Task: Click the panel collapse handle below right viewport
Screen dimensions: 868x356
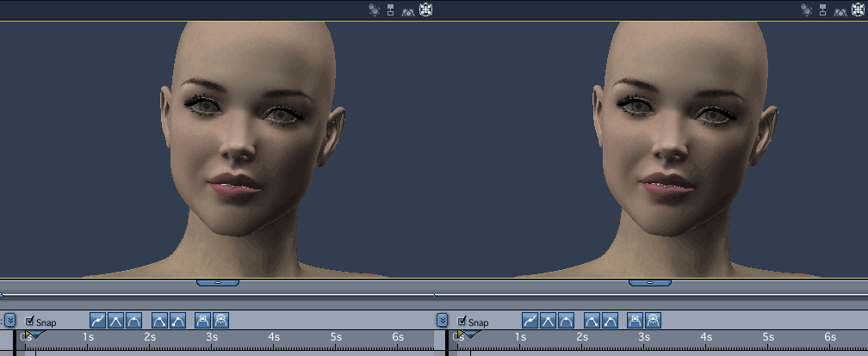Action: (650, 282)
